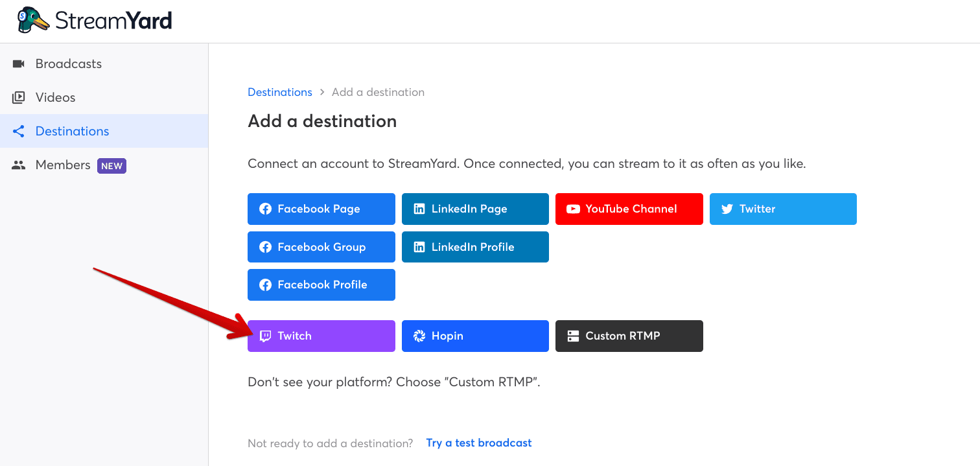The height and width of the screenshot is (466, 980).
Task: Click the LinkedIn logo on LinkedIn Profile button
Action: click(x=419, y=247)
